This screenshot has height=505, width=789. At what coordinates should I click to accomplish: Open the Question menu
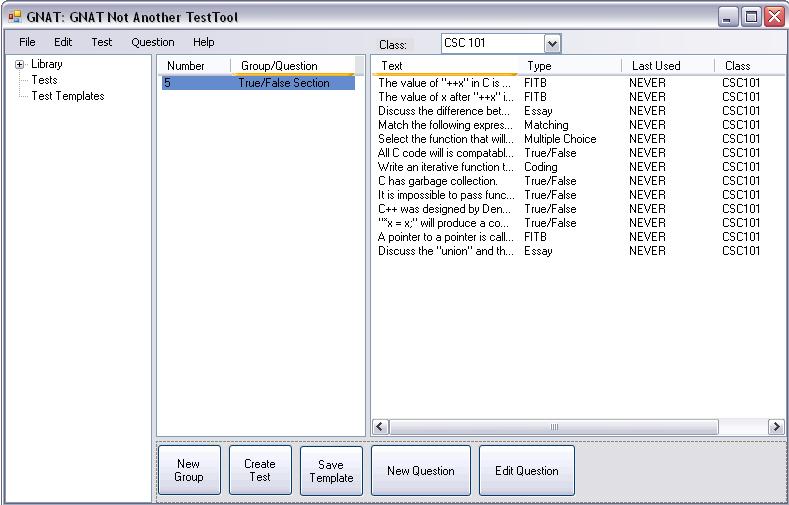(152, 42)
